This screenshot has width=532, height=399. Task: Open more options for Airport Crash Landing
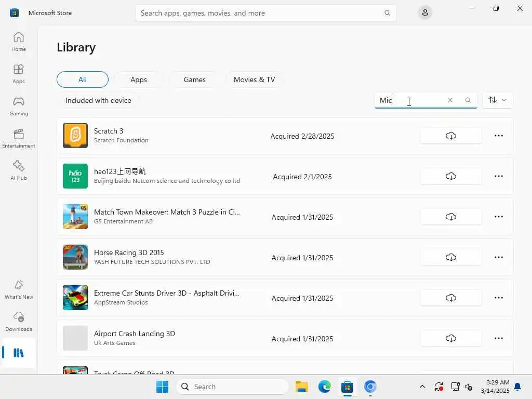pos(498,338)
